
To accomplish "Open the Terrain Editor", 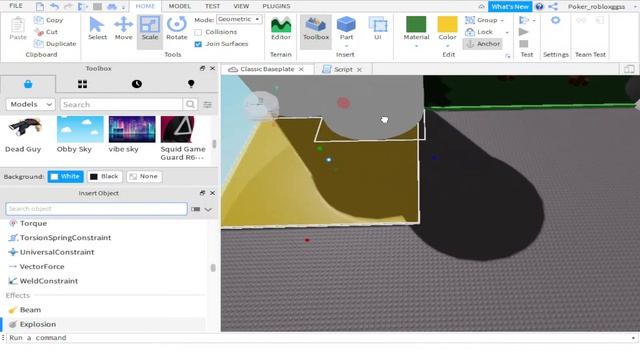I will [x=281, y=29].
